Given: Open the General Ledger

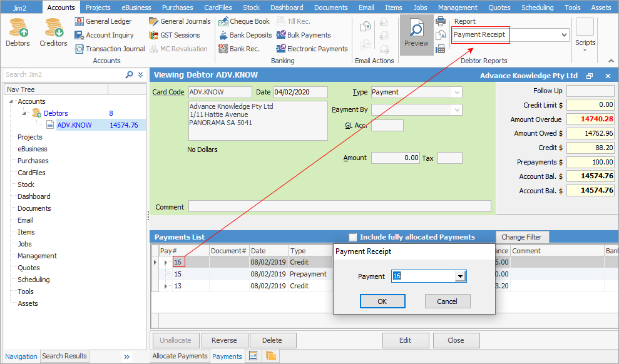Looking at the screenshot, I should tap(103, 21).
